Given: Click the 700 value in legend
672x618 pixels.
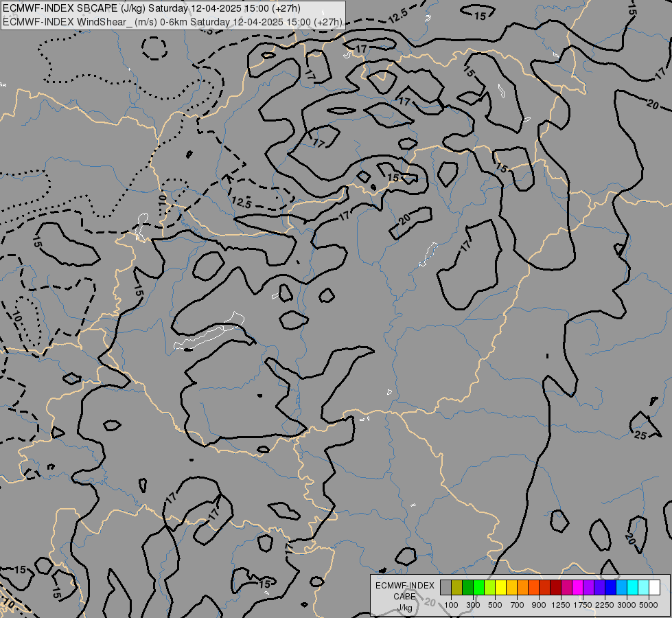Looking at the screenshot, I should click(x=518, y=605).
